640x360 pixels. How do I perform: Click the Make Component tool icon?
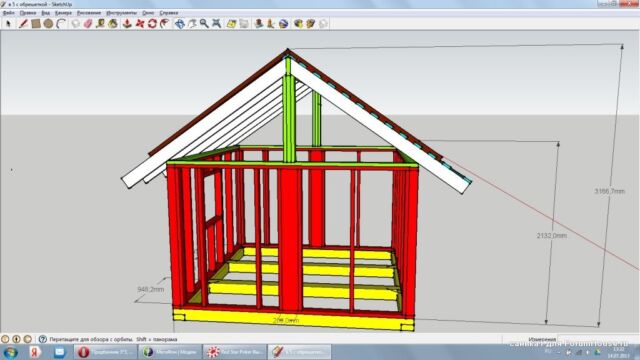click(76, 24)
